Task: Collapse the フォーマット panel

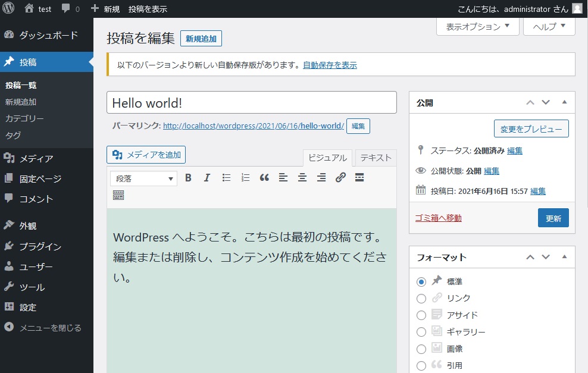Action: (564, 257)
